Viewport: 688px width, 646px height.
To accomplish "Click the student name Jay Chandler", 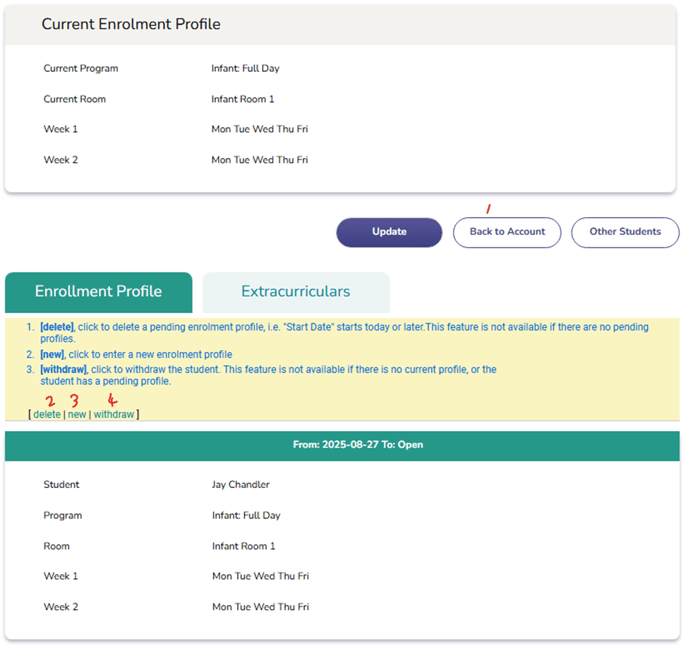I will click(x=240, y=485).
